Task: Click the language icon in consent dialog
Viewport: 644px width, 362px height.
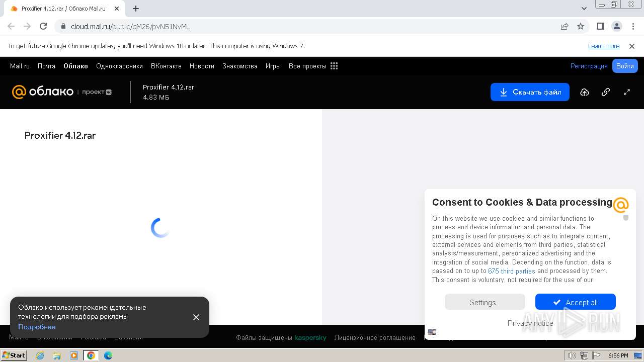Action: [432, 332]
